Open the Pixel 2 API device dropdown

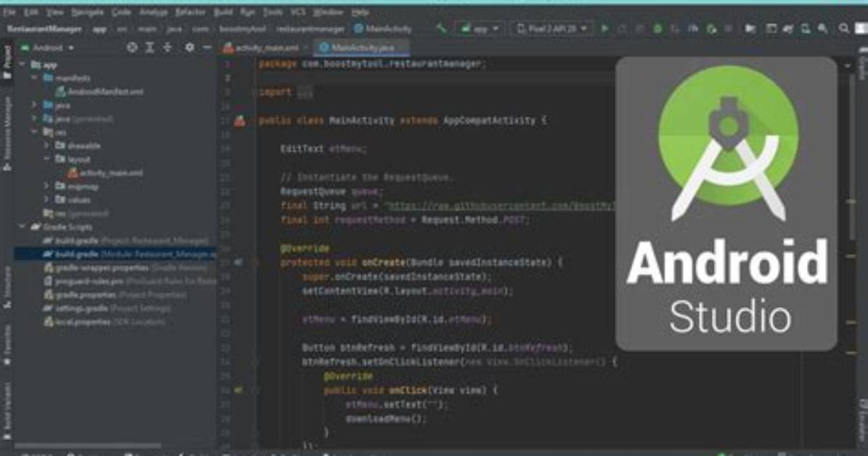coord(552,28)
